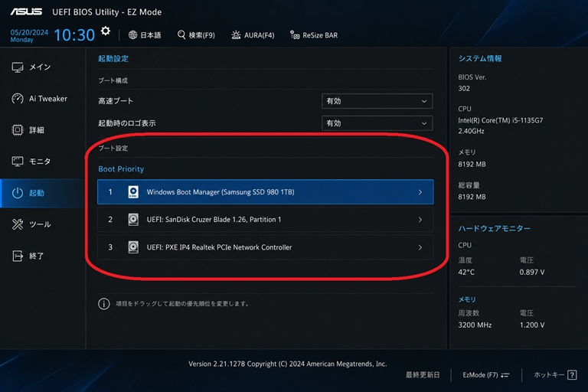
Task: Select the 起動 boot tab
Action: point(42,193)
